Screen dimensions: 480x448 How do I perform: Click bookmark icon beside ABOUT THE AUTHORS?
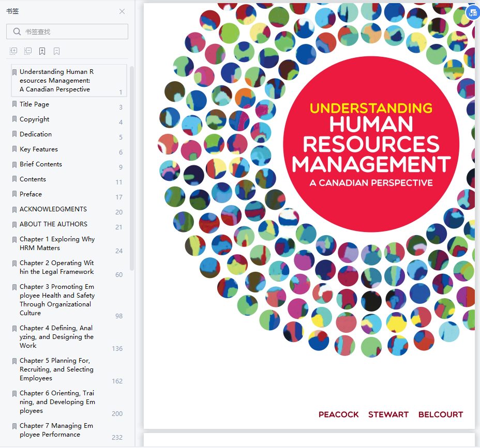coord(14,225)
